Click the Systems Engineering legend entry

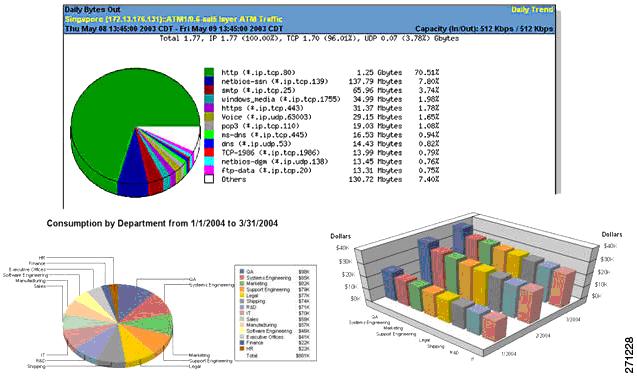coord(274,278)
